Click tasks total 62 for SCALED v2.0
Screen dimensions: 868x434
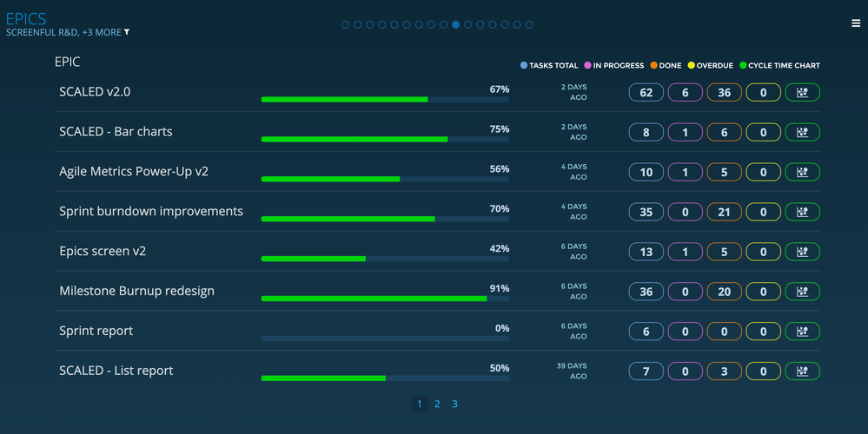pyautogui.click(x=646, y=92)
